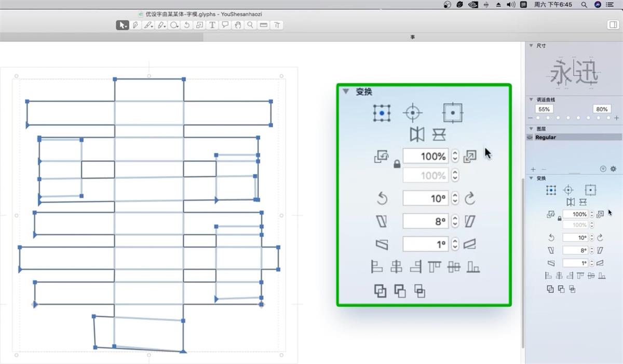The width and height of the screenshot is (623, 364).
Task: Collapse the 调适曲线 section triangle
Action: (531, 99)
